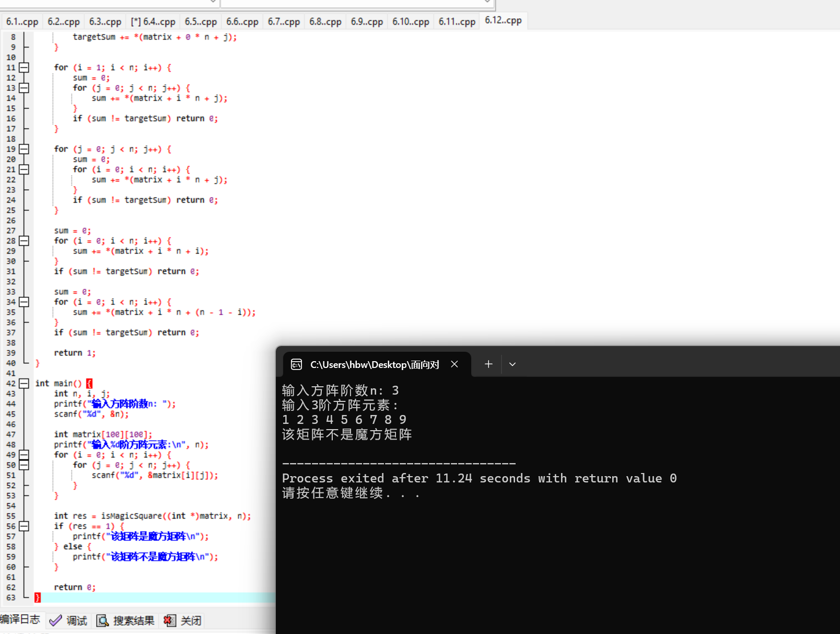This screenshot has width=840, height=634.
Task: Collapse the inner for loop at line 13
Action: click(x=24, y=88)
